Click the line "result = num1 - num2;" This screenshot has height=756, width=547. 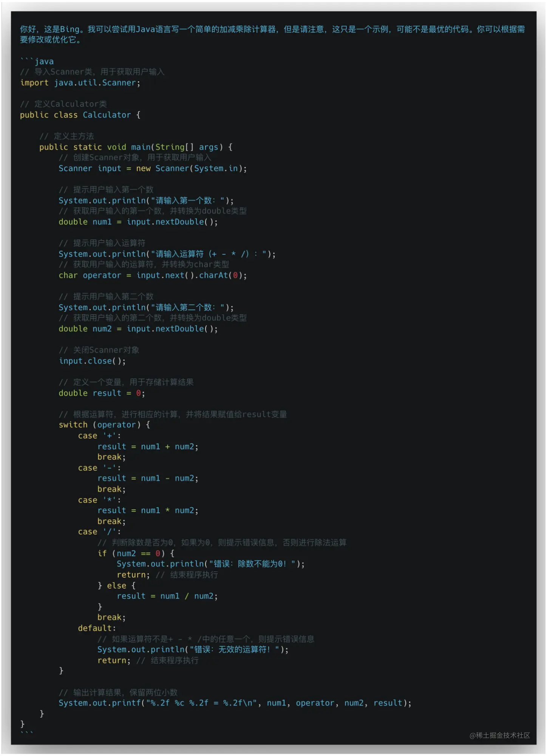point(148,479)
